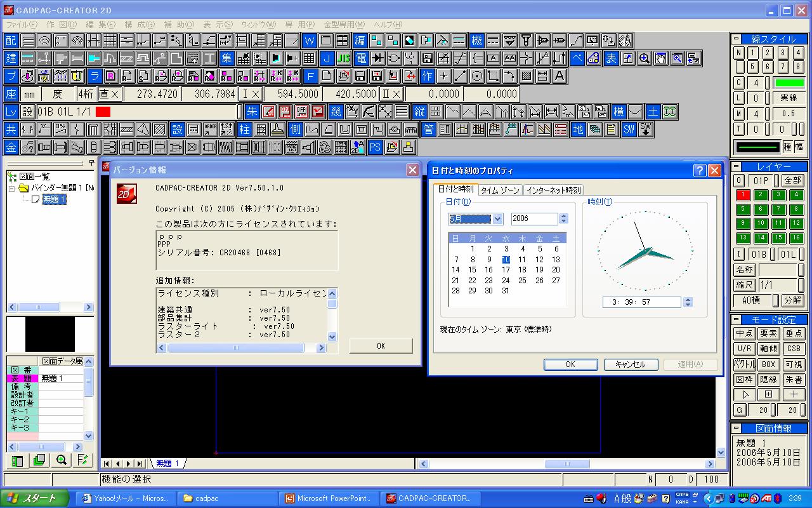Select day 17 in the calendar
This screenshot has width=812, height=508.
[x=506, y=270]
